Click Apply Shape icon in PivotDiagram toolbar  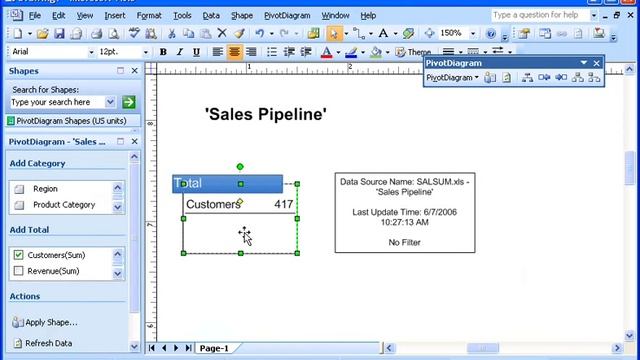pyautogui.click(x=490, y=78)
